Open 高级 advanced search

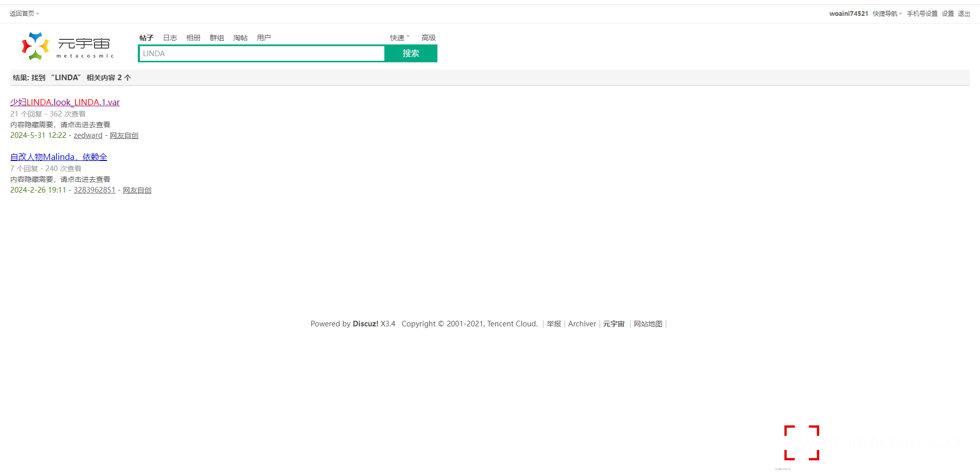pos(429,38)
